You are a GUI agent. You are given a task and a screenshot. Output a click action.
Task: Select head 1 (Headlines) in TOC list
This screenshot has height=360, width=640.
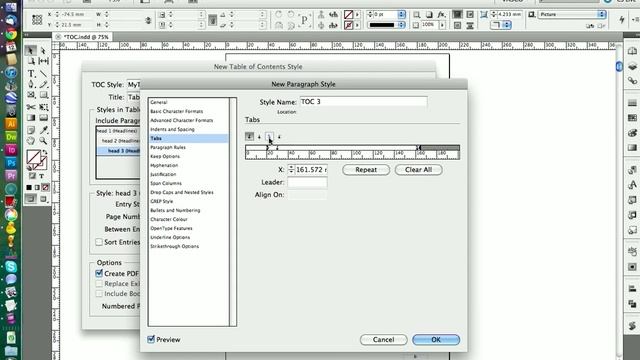click(117, 131)
